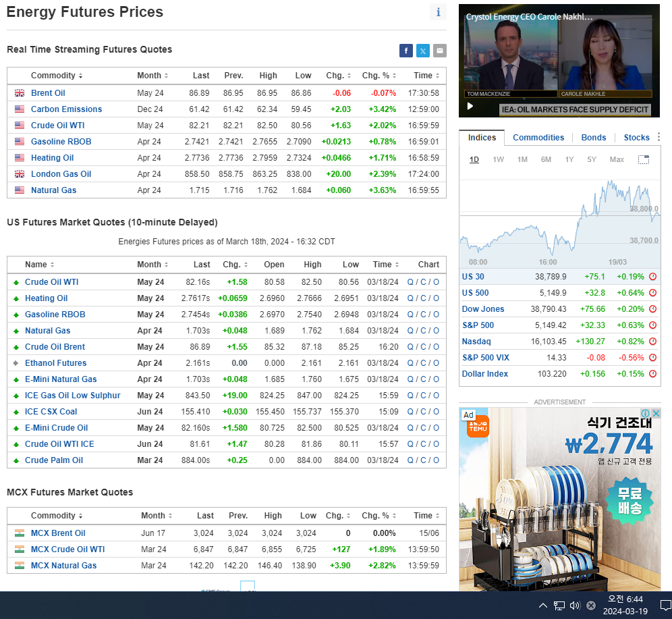The height and width of the screenshot is (619, 672).
Task: Open ICE Gas Oil Low Sulphur link
Action: (72, 396)
